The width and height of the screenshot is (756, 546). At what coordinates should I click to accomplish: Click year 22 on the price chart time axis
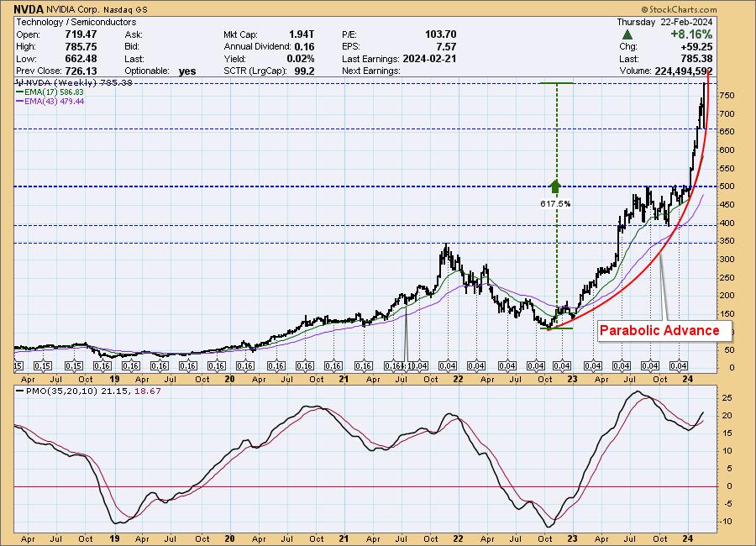458,379
